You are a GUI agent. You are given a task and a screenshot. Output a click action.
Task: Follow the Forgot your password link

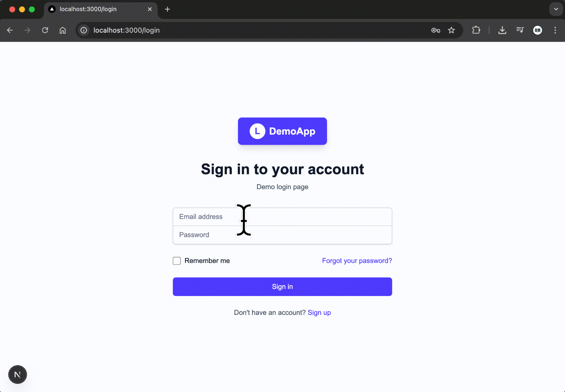(x=357, y=261)
